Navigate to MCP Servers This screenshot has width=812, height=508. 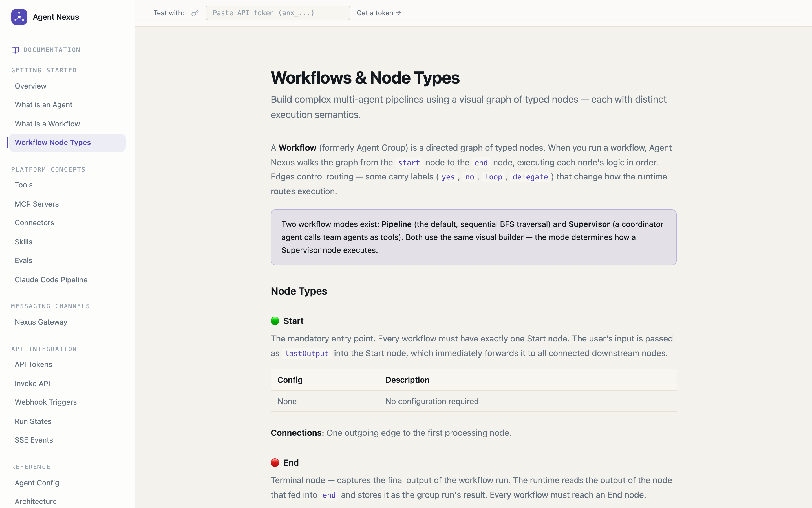pos(37,204)
